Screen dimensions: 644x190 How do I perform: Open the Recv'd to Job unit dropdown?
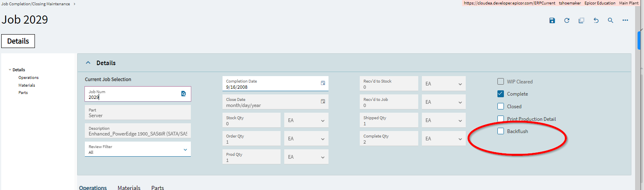click(444, 102)
